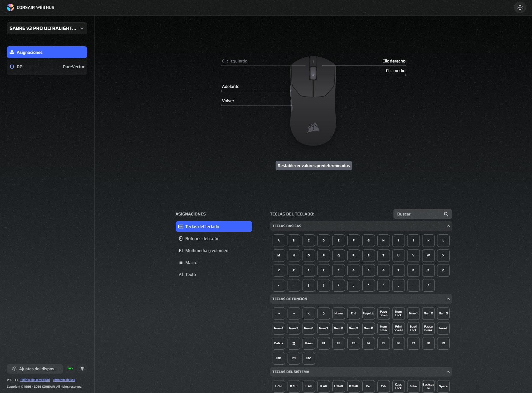Choose the Print Screen key
Image resolution: width=532 pixels, height=393 pixels.
pyautogui.click(x=398, y=328)
